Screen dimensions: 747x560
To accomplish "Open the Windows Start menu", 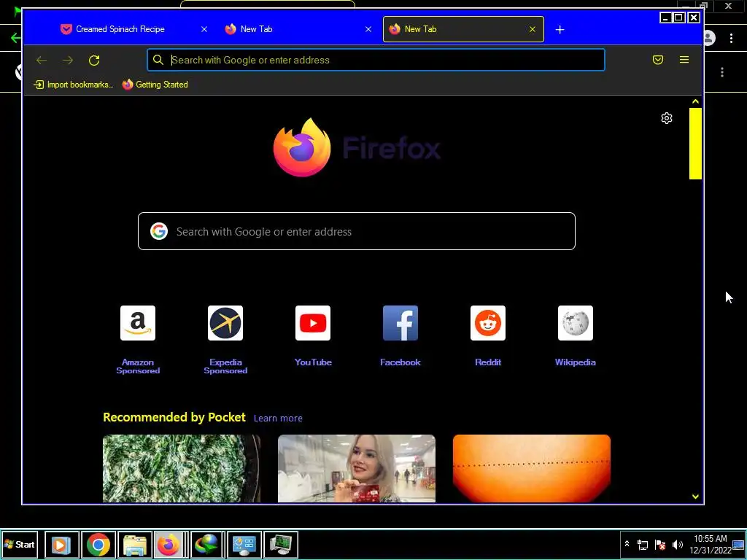I will (20, 544).
